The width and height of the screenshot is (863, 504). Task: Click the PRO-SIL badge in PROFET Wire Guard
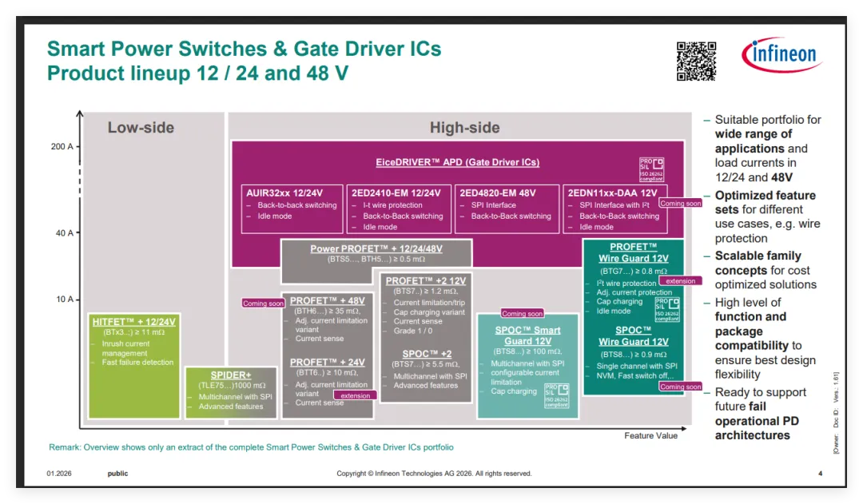667,309
